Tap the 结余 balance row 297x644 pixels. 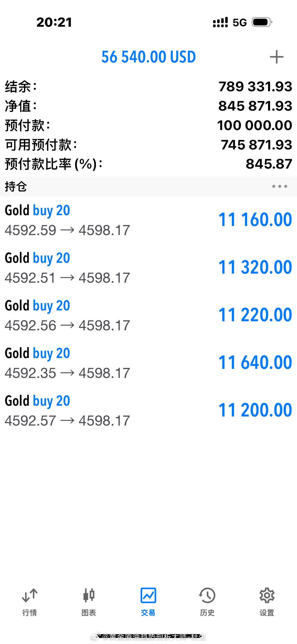pos(148,86)
